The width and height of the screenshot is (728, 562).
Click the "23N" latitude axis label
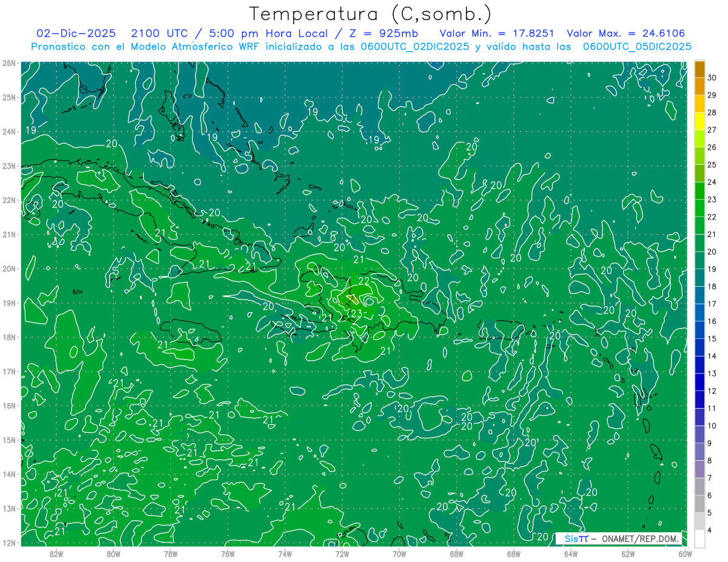[9, 166]
